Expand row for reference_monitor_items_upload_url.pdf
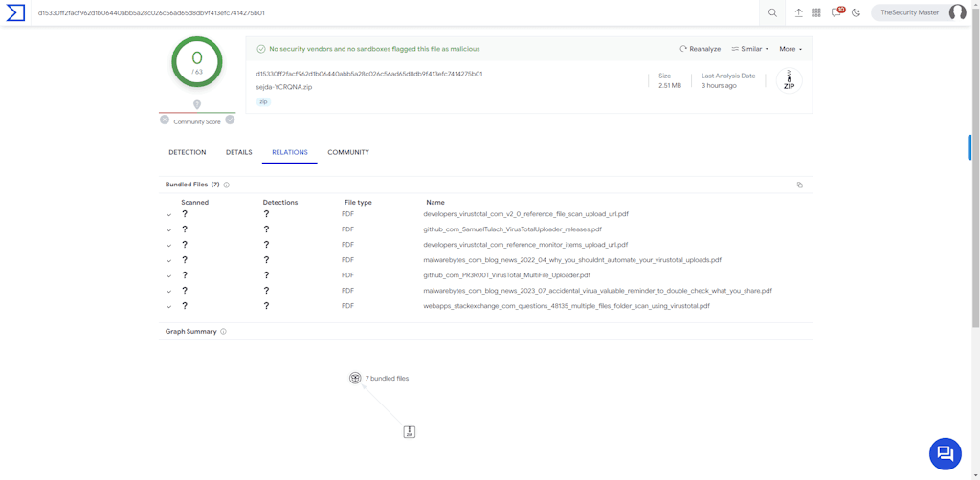The height and width of the screenshot is (480, 980). [168, 245]
